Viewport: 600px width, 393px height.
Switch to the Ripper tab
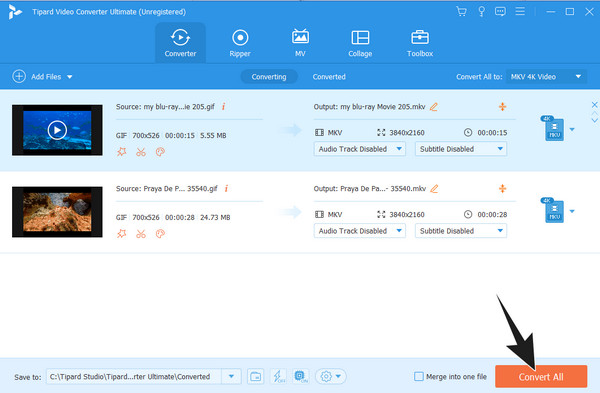pos(240,42)
